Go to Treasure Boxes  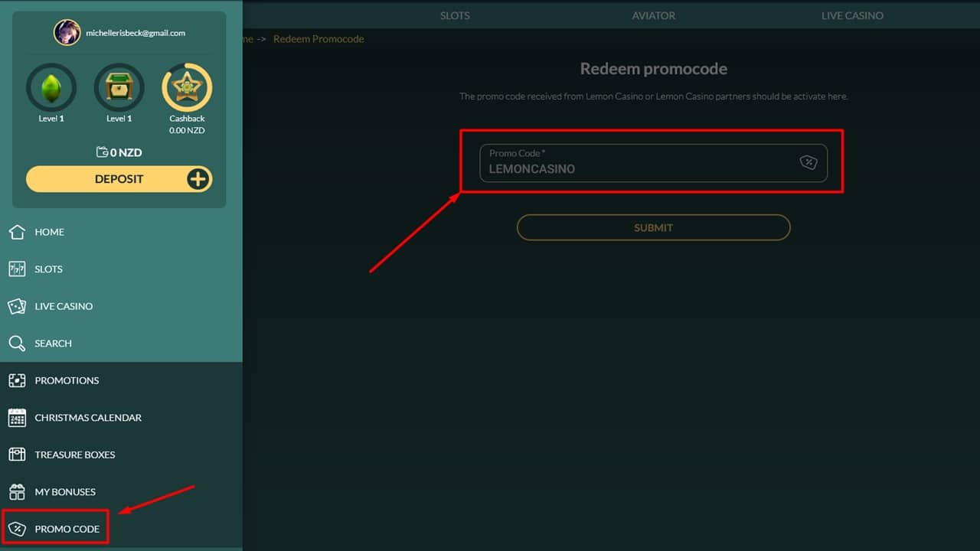(74, 455)
